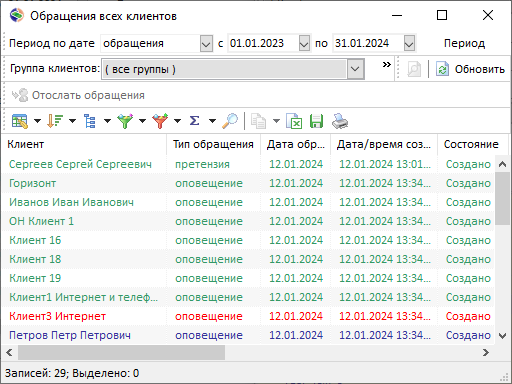This screenshot has height=384, width=512.
Task: Click the green filter funnel icon
Action: click(125, 121)
